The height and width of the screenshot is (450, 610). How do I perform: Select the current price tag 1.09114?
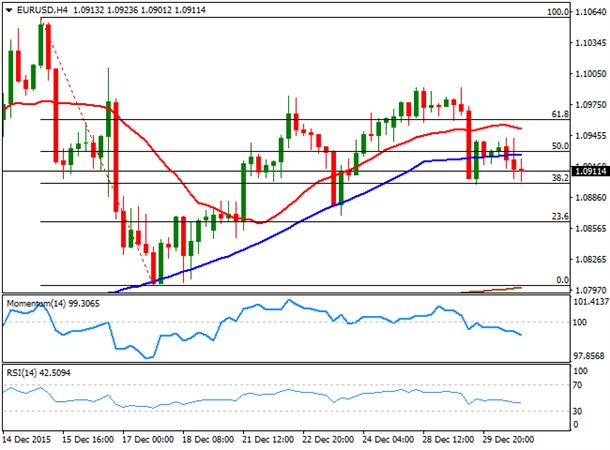pyautogui.click(x=591, y=171)
